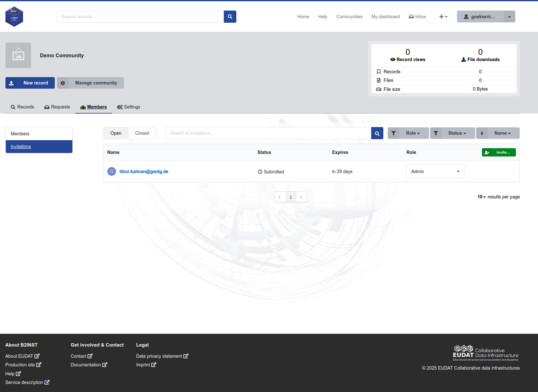Open the Status filter dropdown
This screenshot has width=538, height=392.
click(x=452, y=133)
